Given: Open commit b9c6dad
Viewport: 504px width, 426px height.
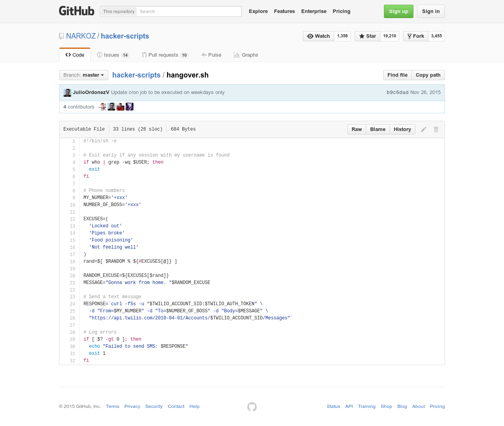Looking at the screenshot, I should click(x=397, y=92).
